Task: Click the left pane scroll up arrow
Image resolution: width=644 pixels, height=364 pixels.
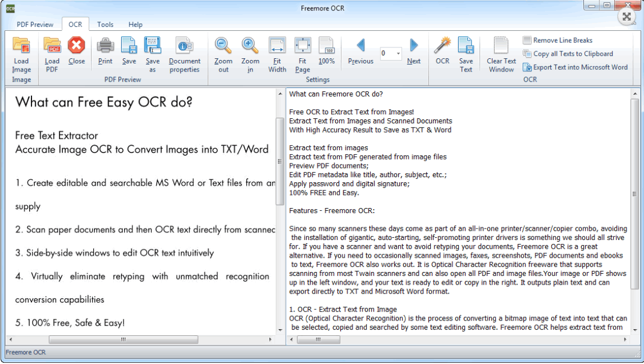Action: (280, 94)
